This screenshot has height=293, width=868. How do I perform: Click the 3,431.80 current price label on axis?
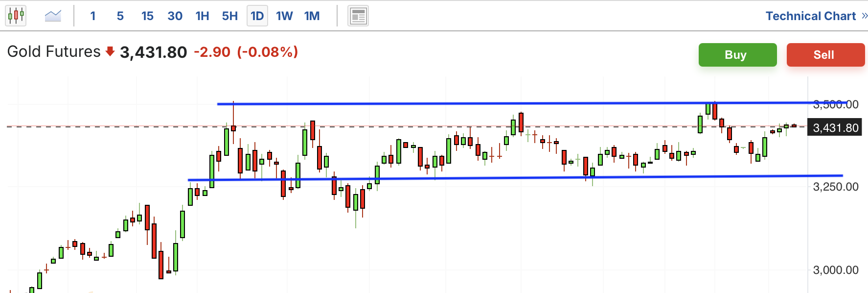(834, 128)
